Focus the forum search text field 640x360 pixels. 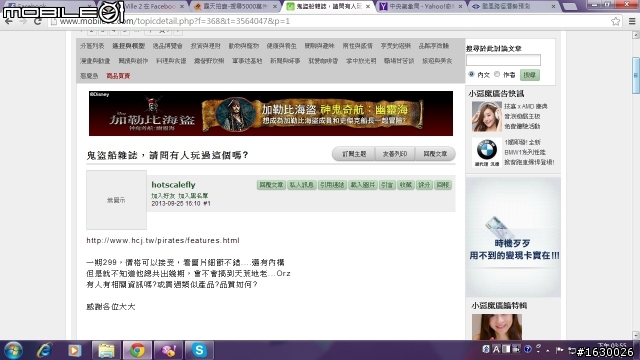click(503, 60)
